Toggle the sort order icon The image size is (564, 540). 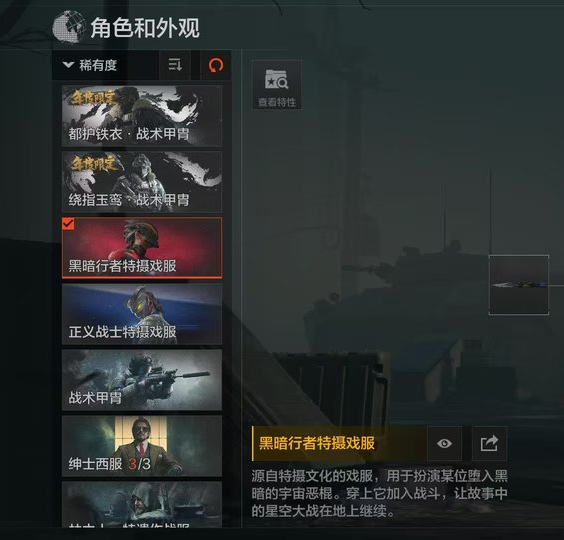click(175, 65)
